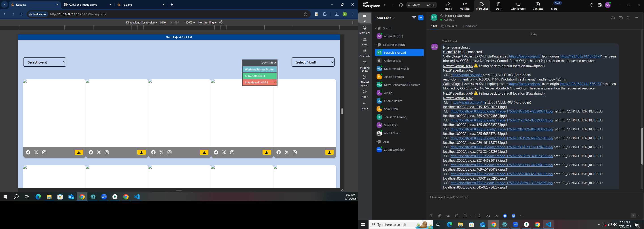Open DMs in the Zoom sidebar

click(365, 42)
